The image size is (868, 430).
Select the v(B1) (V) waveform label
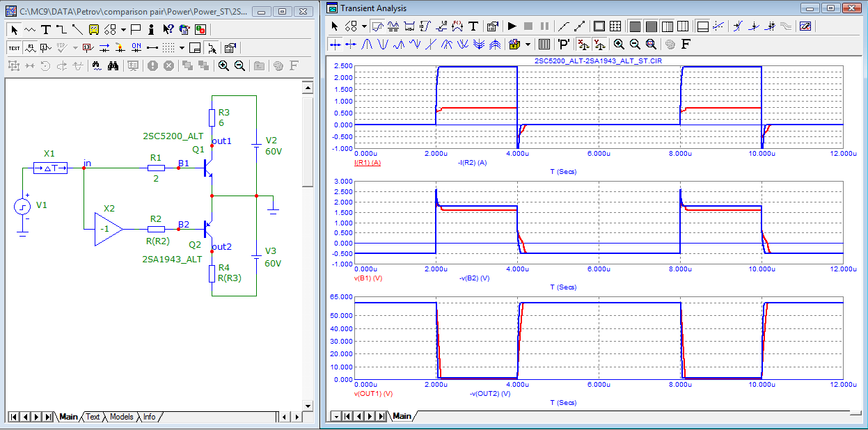[368, 278]
